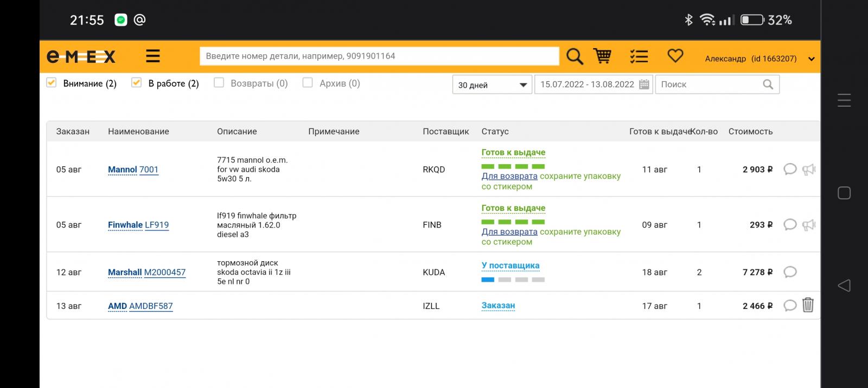Expand the Александр account dropdown

click(811, 59)
